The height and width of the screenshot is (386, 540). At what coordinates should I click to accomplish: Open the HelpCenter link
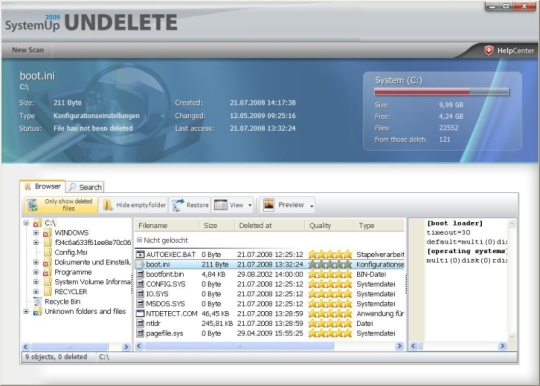point(515,51)
